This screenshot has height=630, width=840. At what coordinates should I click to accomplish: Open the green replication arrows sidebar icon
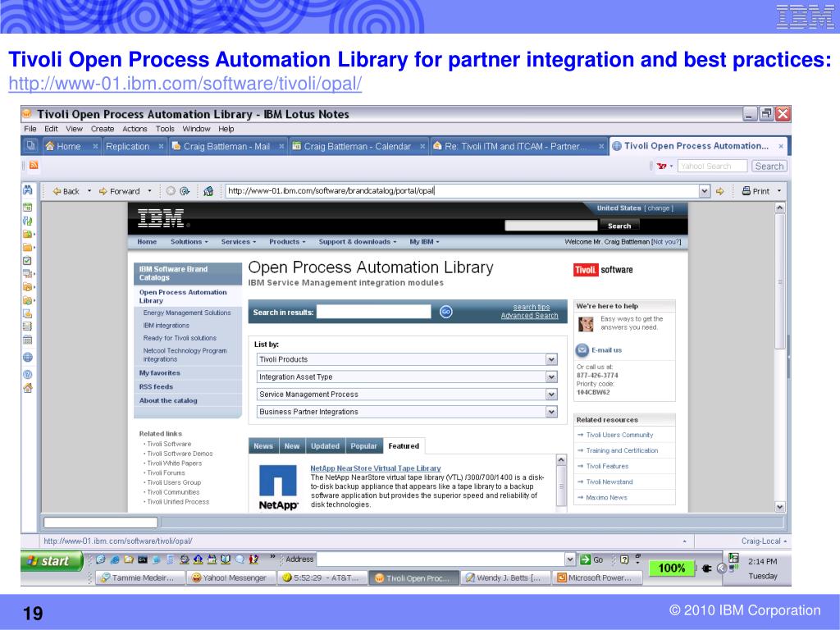pos(27,221)
